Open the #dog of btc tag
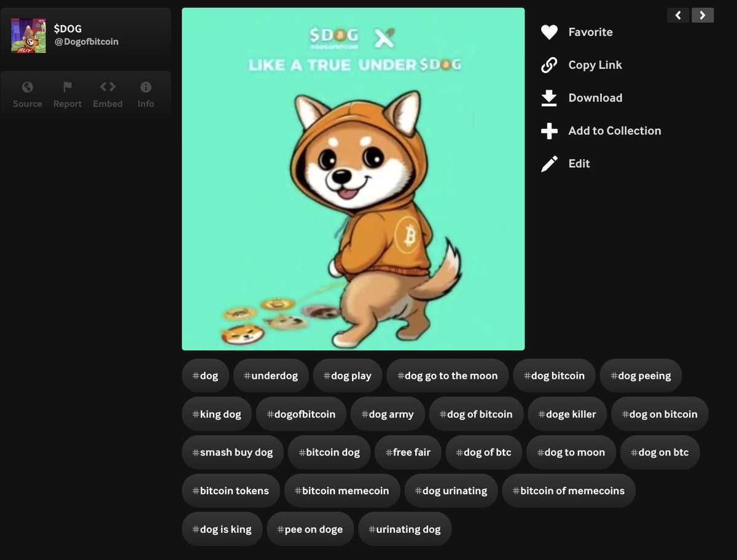 coord(484,453)
